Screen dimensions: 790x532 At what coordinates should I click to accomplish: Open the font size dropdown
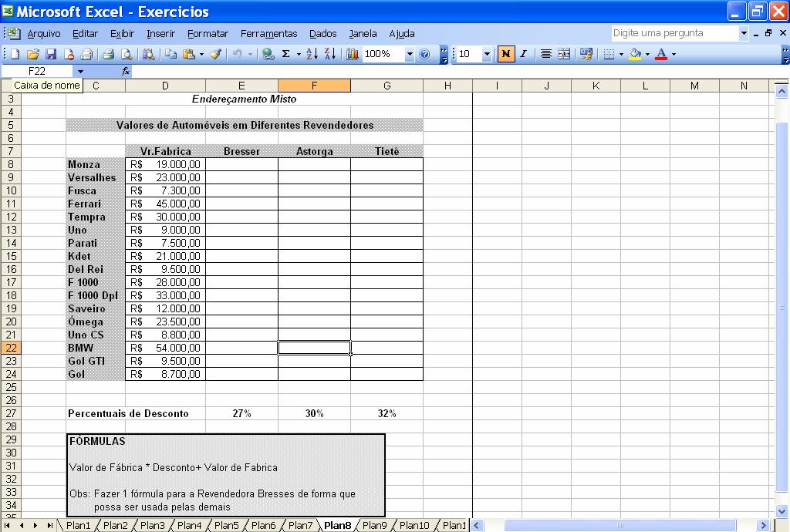click(x=486, y=53)
